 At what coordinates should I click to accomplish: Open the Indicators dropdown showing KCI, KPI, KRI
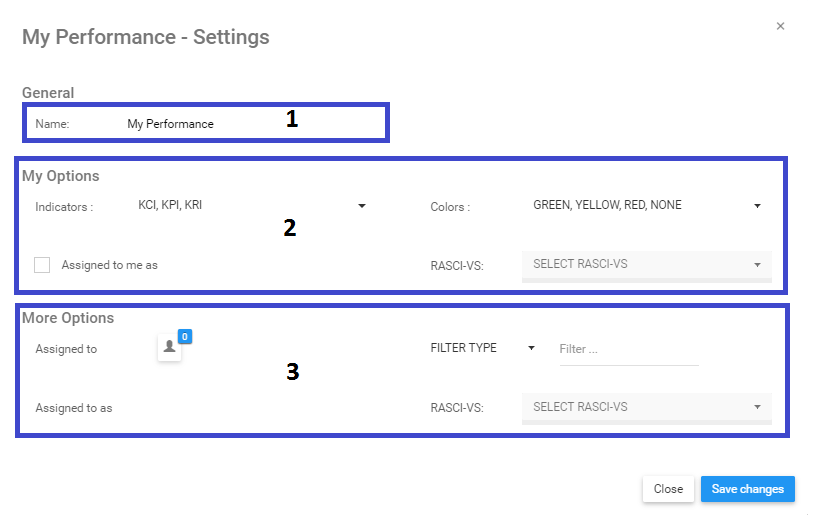click(x=252, y=206)
